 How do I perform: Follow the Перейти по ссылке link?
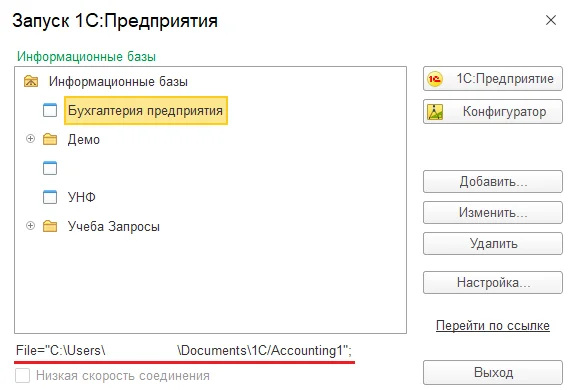pyautogui.click(x=493, y=325)
